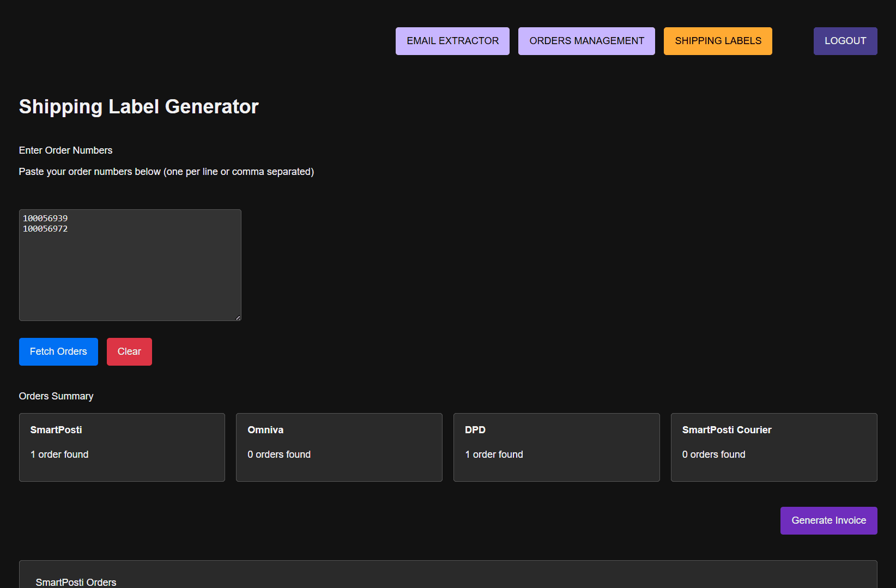Screen dimensions: 896x588
Task: Click the Shipping Label Generator heading
Action: click(138, 107)
